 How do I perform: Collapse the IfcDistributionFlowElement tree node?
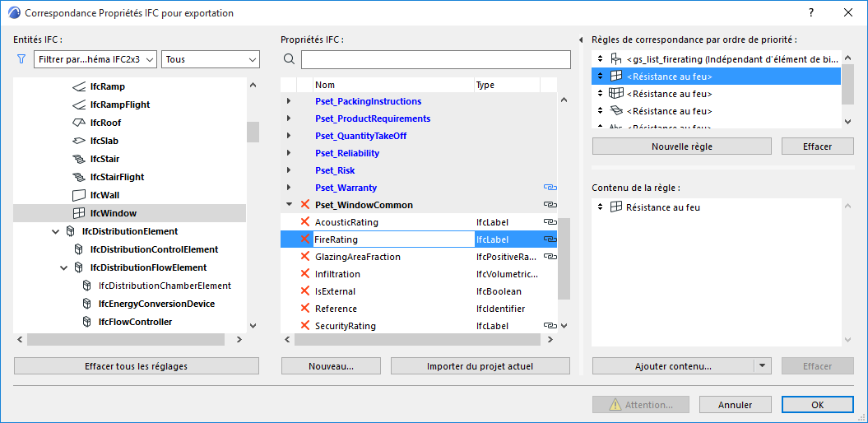pyautogui.click(x=64, y=267)
